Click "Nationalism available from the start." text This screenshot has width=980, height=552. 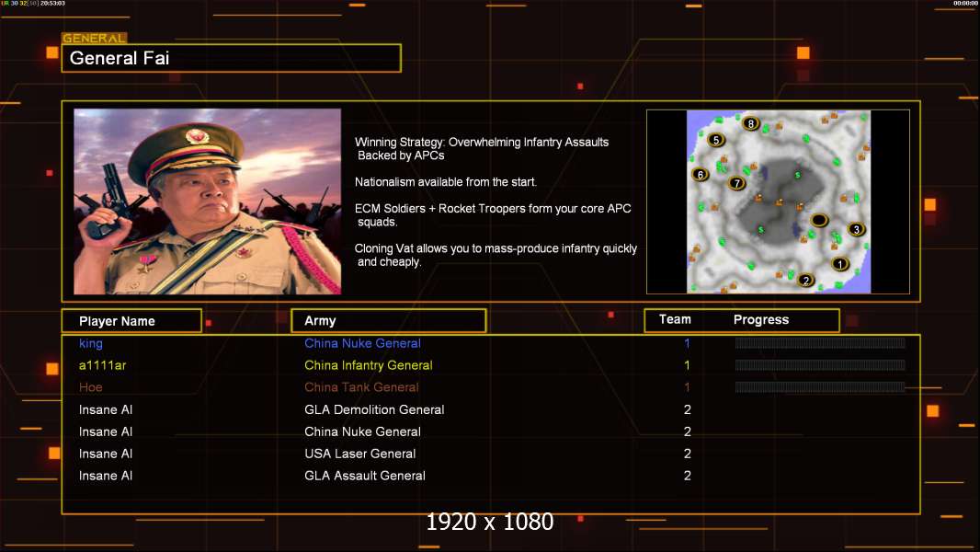pos(446,182)
